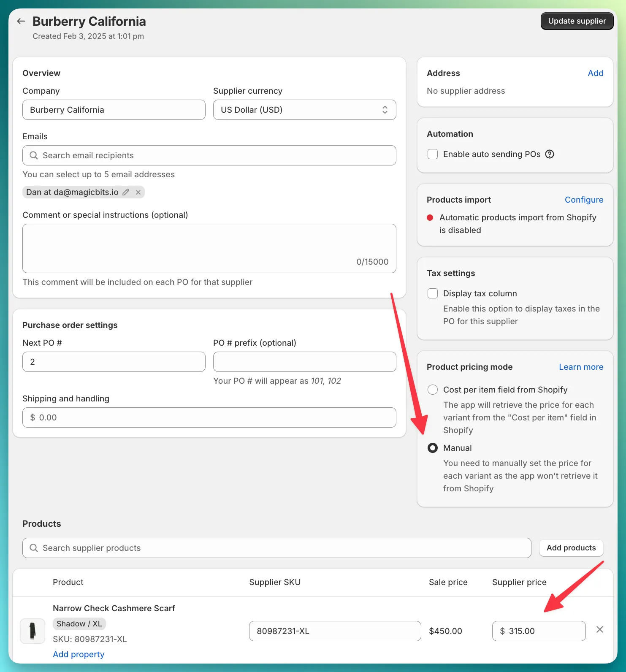Open the Supplier currency dropdown
The width and height of the screenshot is (626, 672).
tap(305, 110)
